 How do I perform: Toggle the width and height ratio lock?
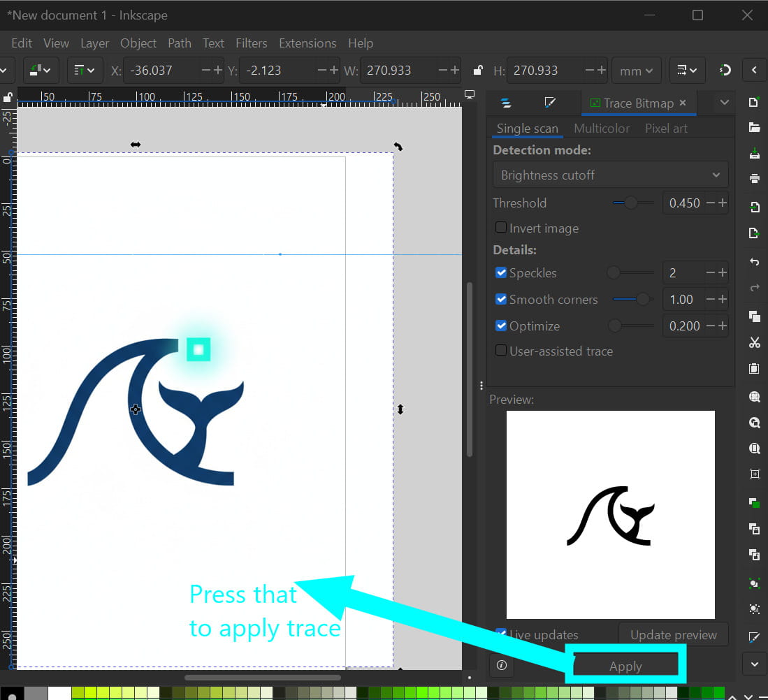[478, 71]
